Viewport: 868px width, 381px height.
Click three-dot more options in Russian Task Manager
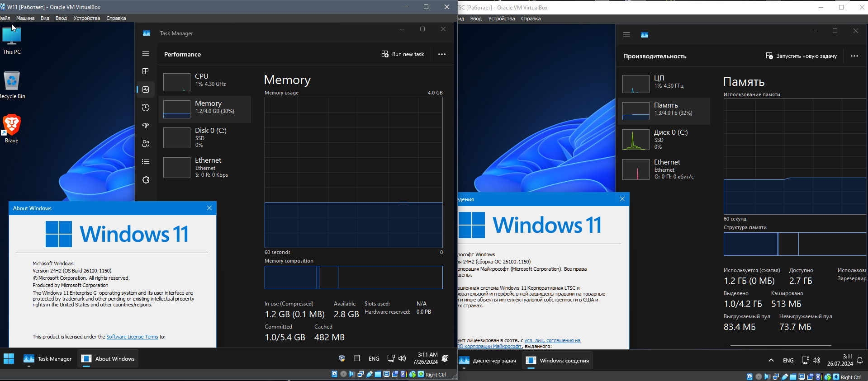click(x=854, y=56)
